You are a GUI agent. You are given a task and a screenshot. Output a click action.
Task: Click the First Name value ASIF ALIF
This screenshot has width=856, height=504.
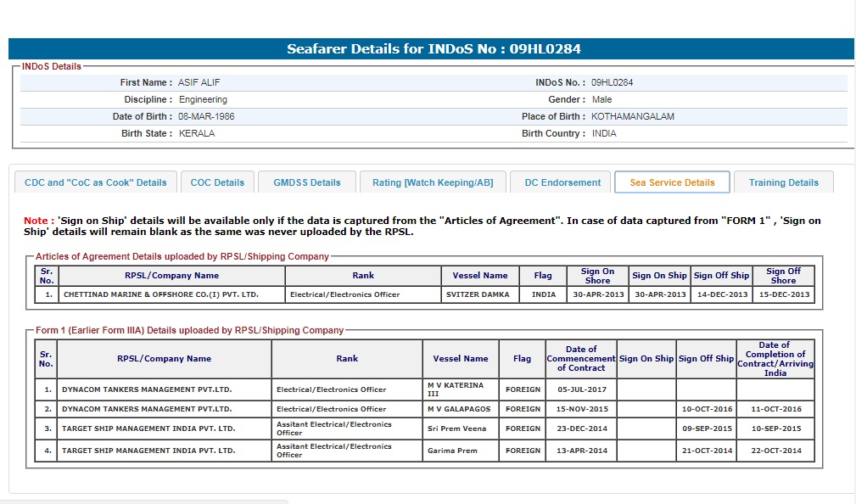tap(199, 83)
